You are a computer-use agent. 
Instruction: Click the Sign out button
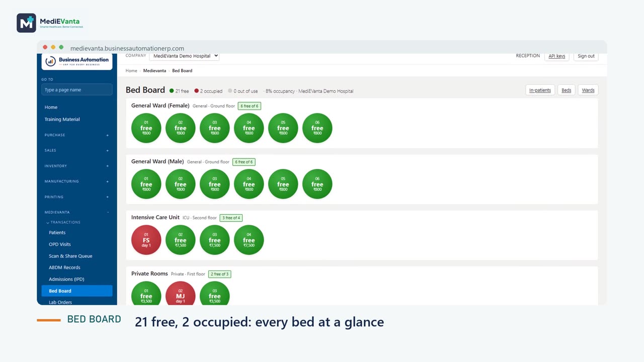(x=586, y=56)
